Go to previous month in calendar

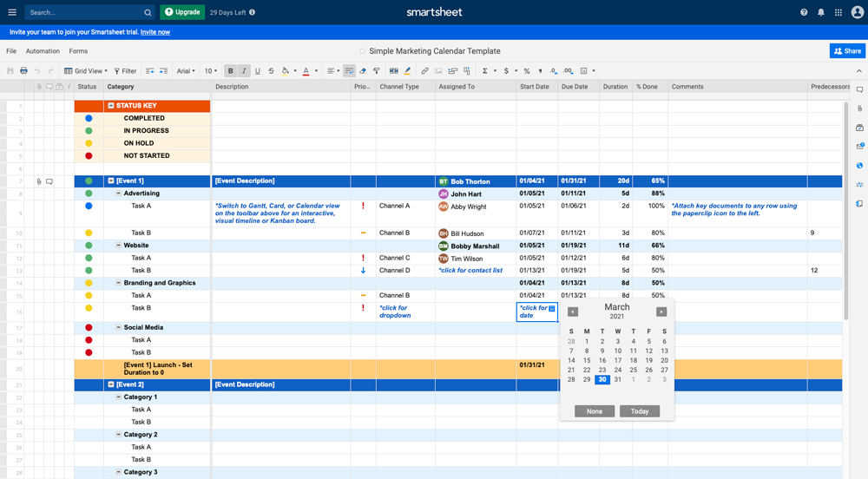pos(573,312)
